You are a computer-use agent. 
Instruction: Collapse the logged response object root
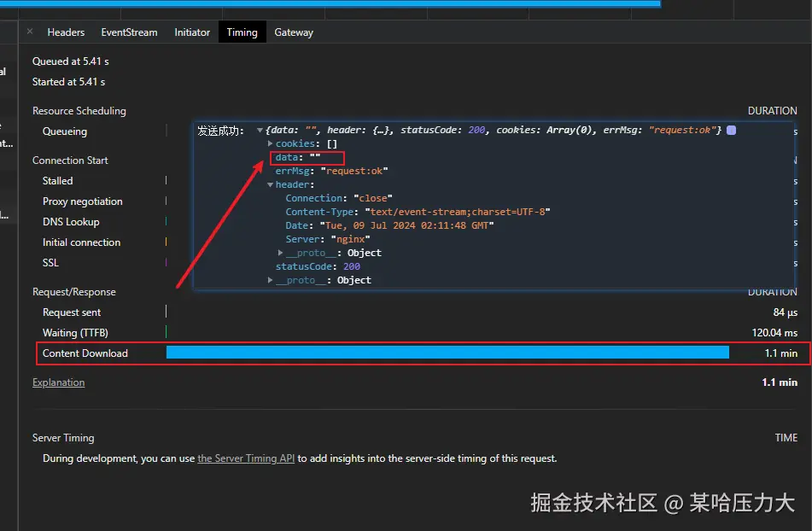click(x=260, y=131)
